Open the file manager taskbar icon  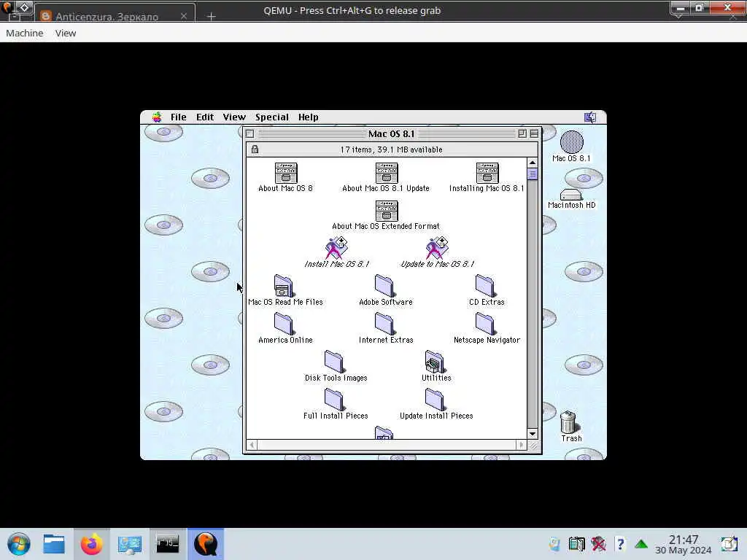tap(54, 544)
